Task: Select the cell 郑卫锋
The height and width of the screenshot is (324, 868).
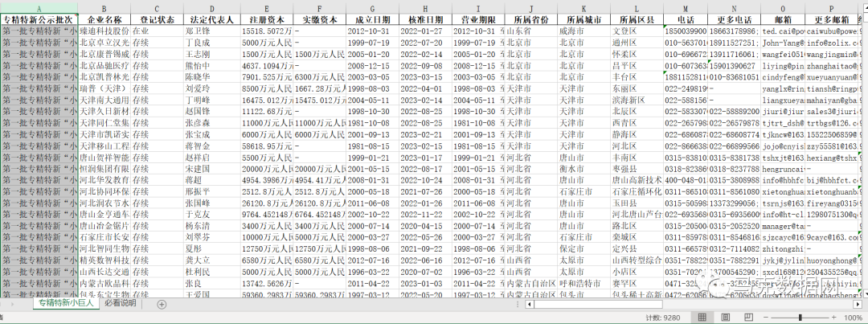Action: pyautogui.click(x=211, y=31)
